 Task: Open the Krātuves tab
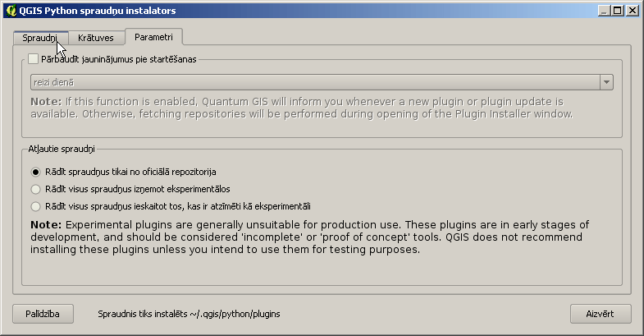(x=96, y=38)
